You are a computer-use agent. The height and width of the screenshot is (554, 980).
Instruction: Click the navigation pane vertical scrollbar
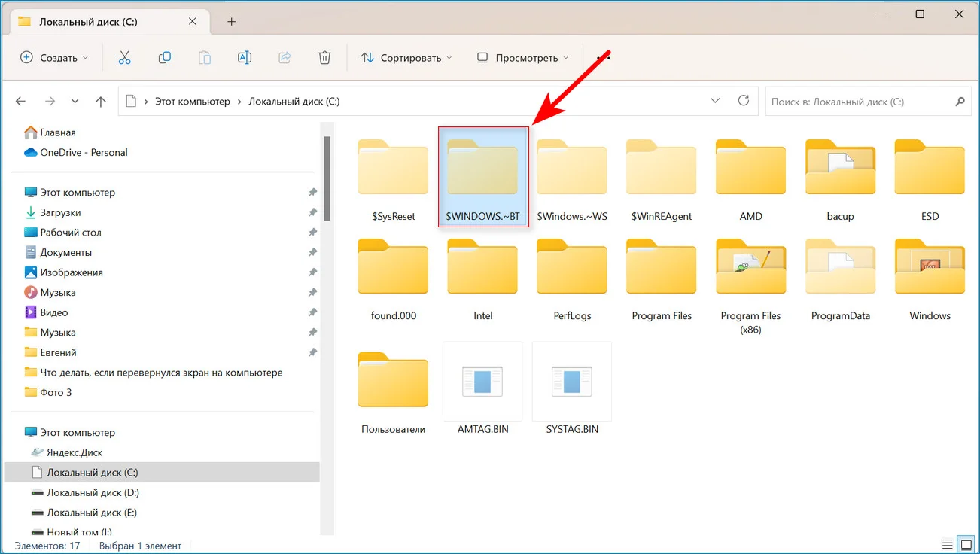point(327,178)
